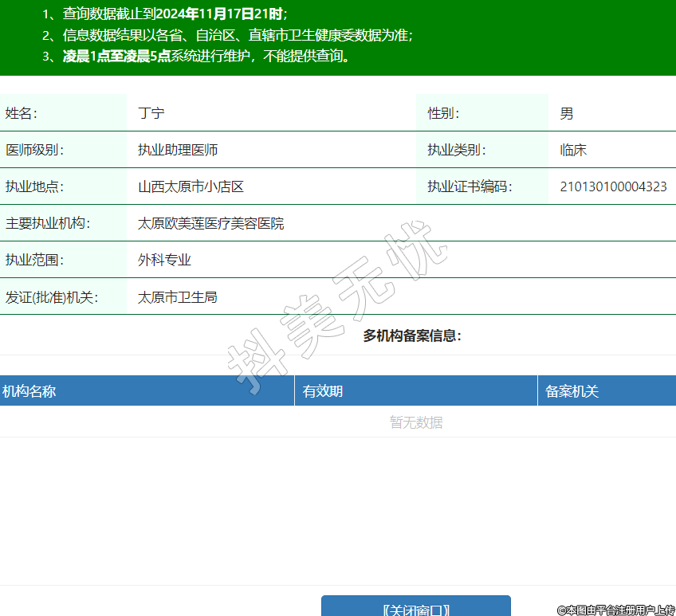Click the 有效期 column header

(x=323, y=391)
